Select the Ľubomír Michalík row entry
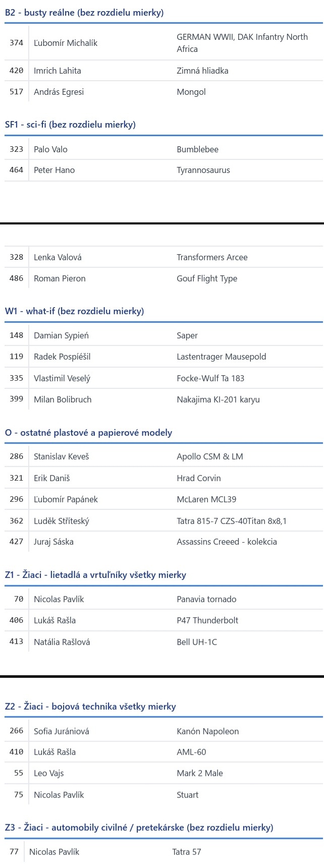 coord(164,43)
